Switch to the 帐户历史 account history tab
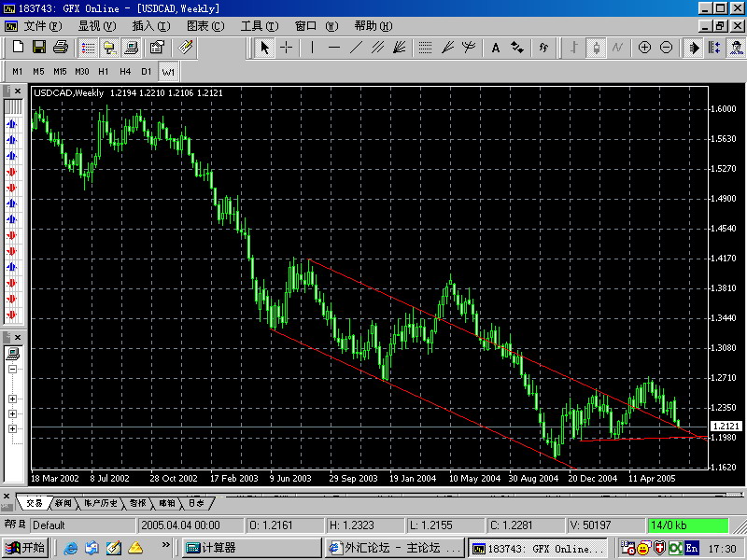 click(x=103, y=503)
